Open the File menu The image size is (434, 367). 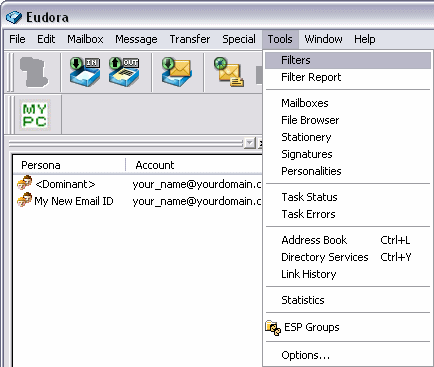point(17,39)
